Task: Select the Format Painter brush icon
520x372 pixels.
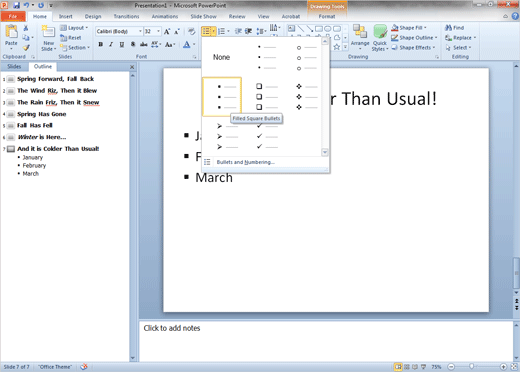Action: (26, 48)
